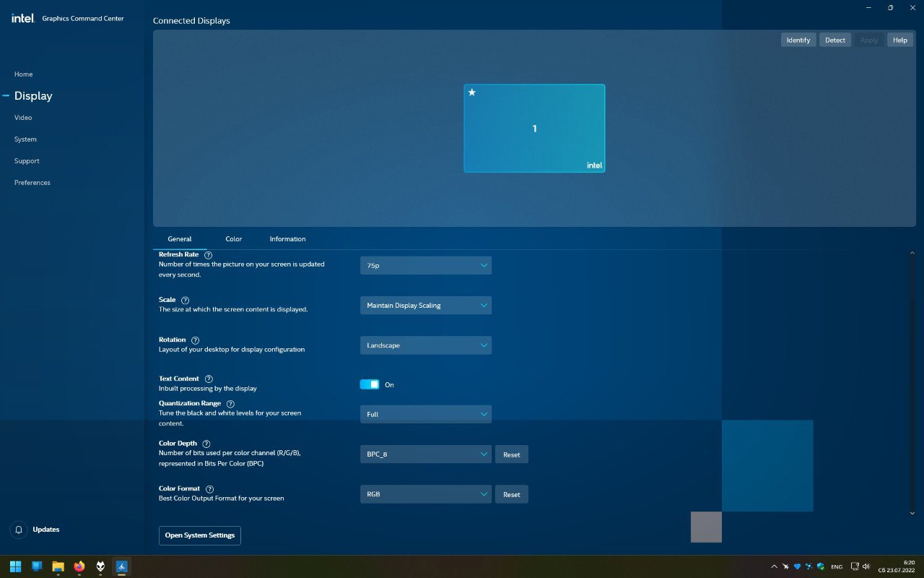Click the blue monitor icon in taskbar
This screenshot has height=578, width=924.
(37, 566)
